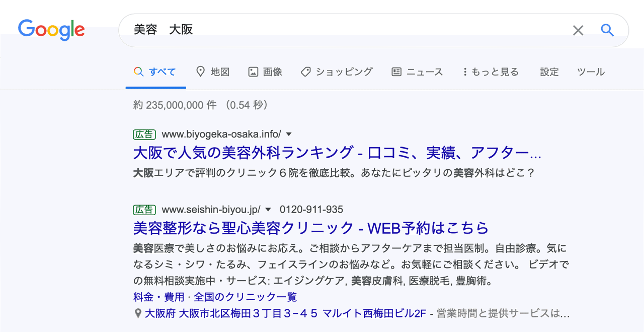
Task: Open the 料金・費用 sitelink
Action: (x=159, y=297)
